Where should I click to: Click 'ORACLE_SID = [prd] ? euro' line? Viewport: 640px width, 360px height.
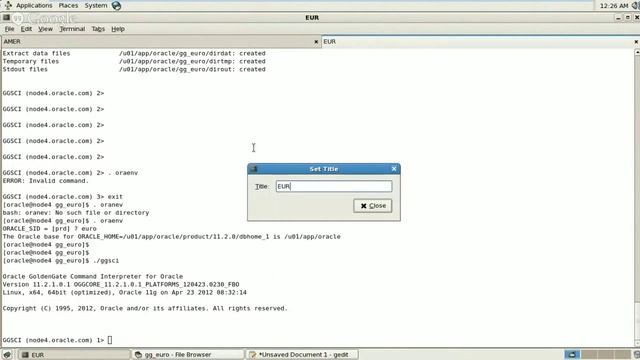[x=50, y=229]
